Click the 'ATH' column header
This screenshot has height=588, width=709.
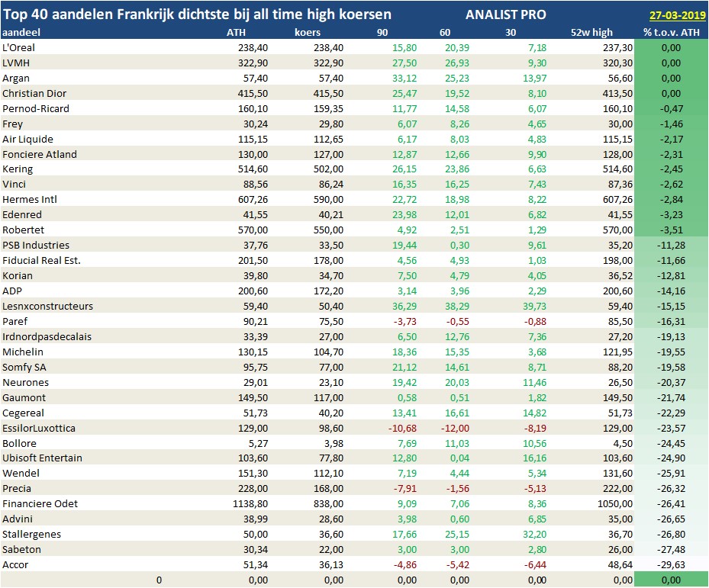[x=236, y=32]
